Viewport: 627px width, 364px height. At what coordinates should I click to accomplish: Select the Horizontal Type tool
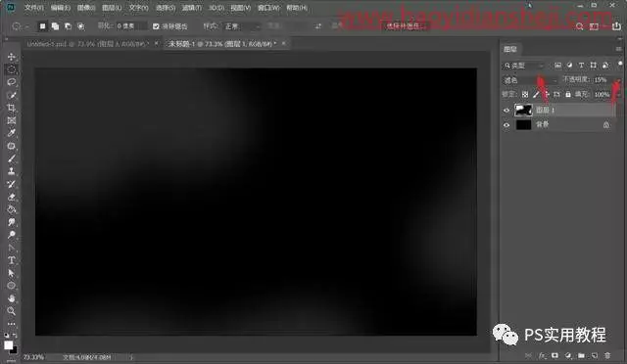point(11,260)
